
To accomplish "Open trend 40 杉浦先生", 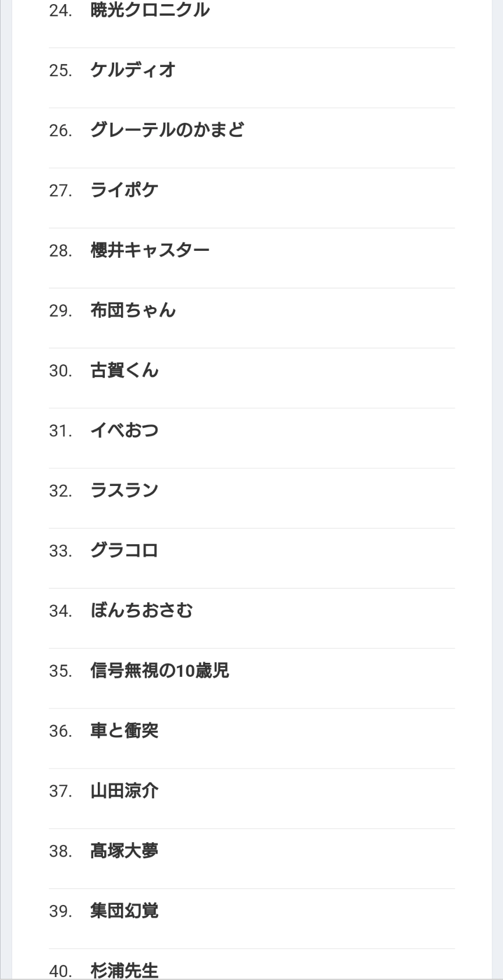I will click(124, 970).
